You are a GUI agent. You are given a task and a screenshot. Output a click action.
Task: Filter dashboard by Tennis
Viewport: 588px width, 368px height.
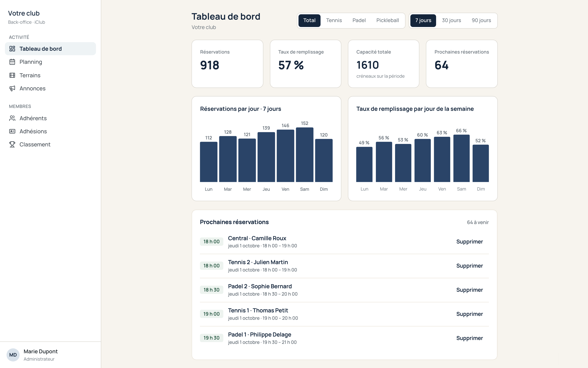tap(334, 20)
